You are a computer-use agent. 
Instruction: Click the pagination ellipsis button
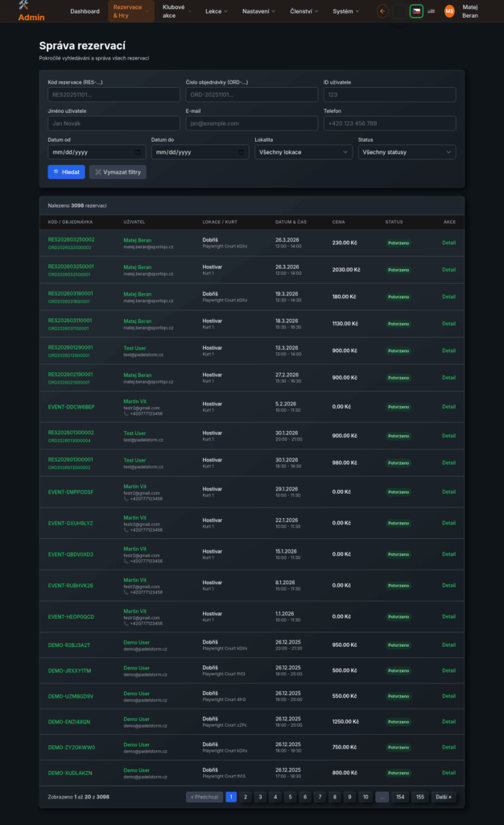click(x=382, y=797)
